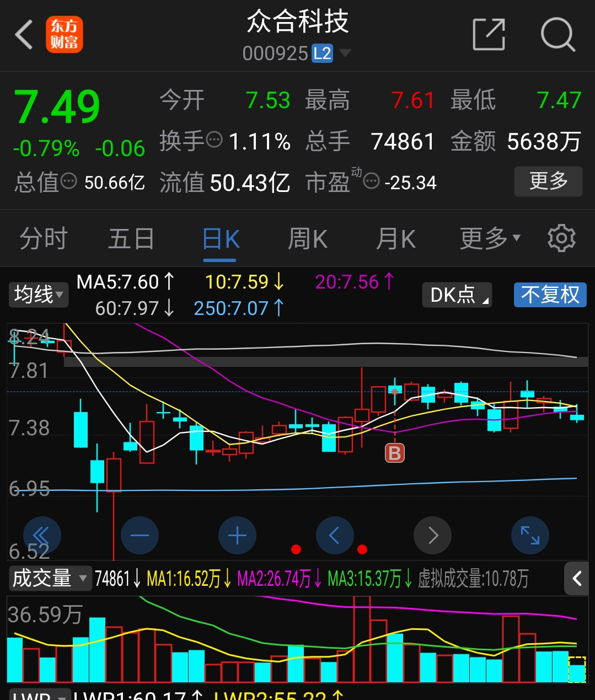Tap the blue 250:7.07 MA label
The image size is (595, 700).
coord(239,308)
